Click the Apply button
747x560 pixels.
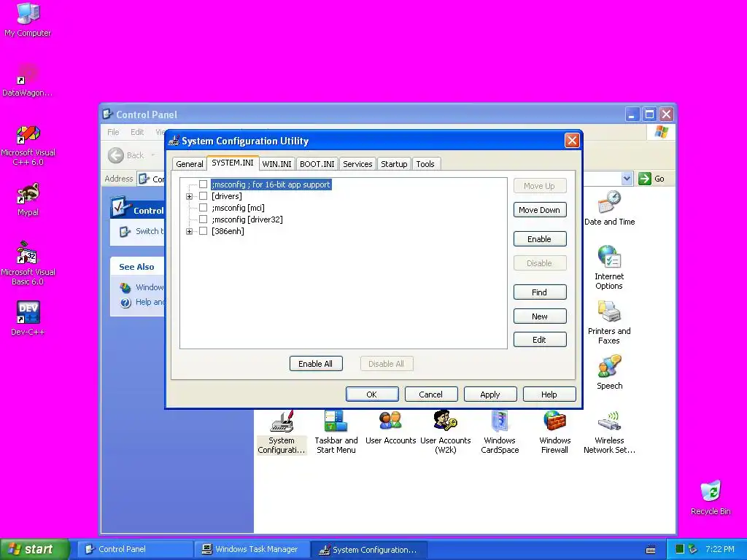(490, 394)
